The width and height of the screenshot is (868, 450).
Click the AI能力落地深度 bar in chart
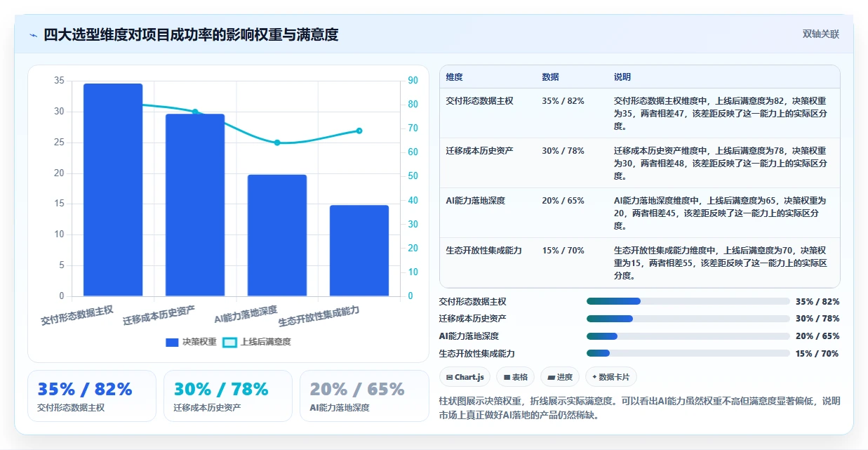(277, 235)
